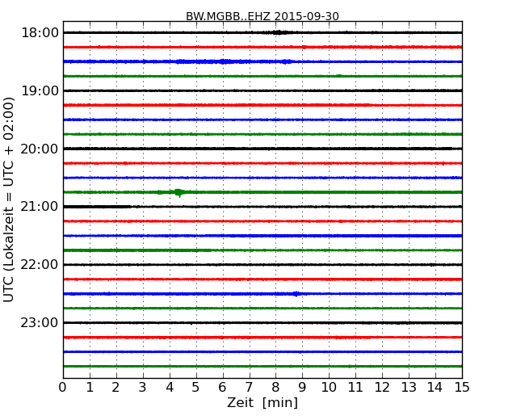Click the x-axis tick label 0
Screen dimensions: 525x420
click(x=63, y=387)
